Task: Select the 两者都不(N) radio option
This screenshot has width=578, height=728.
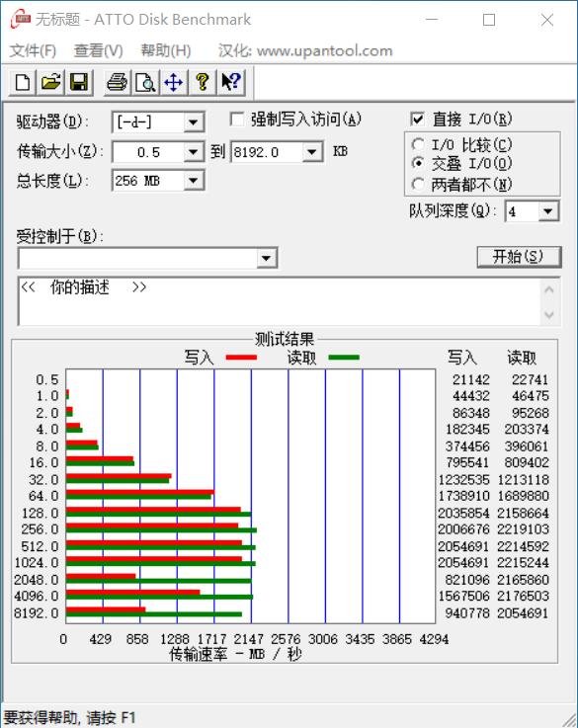Action: tap(418, 185)
